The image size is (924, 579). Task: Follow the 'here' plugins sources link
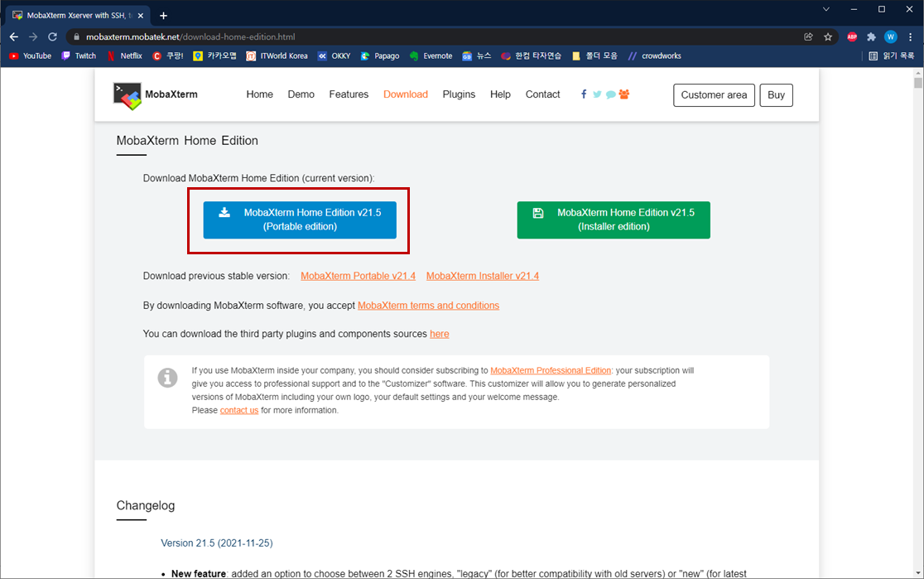(x=439, y=334)
